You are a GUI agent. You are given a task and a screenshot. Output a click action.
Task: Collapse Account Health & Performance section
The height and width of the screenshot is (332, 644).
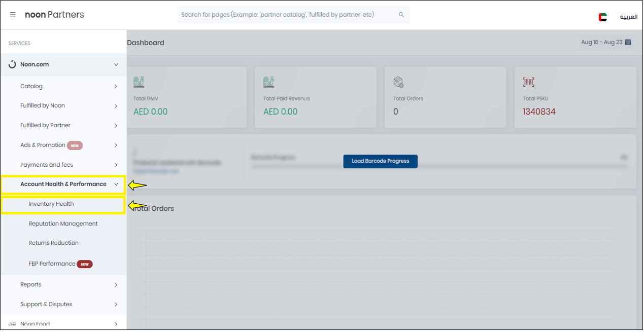tap(116, 185)
